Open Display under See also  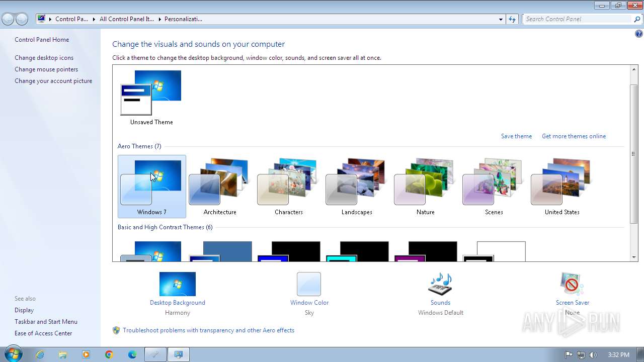(x=24, y=310)
